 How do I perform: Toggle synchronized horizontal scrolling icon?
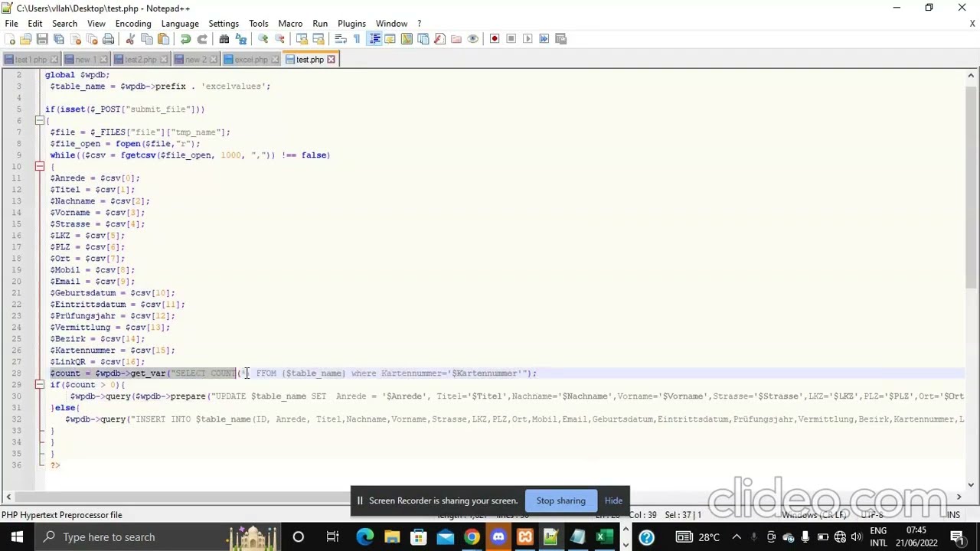318,39
